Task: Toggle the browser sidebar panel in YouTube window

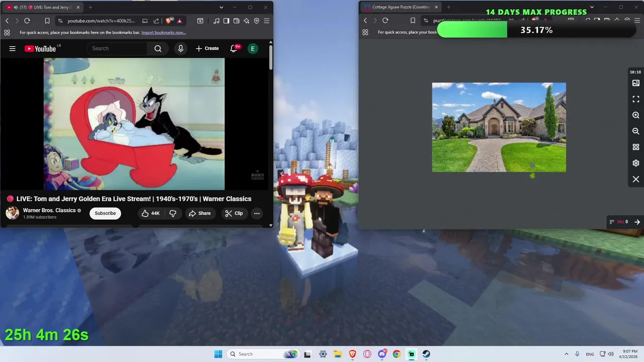Action: coord(226,21)
